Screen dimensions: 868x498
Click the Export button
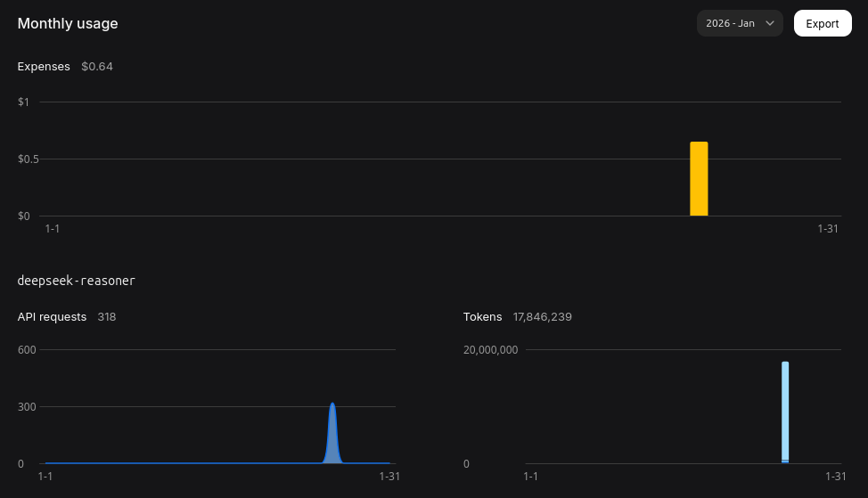[x=822, y=23]
